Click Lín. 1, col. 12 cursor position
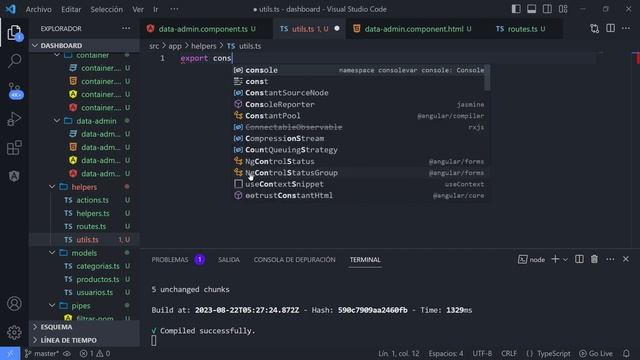 (398, 353)
